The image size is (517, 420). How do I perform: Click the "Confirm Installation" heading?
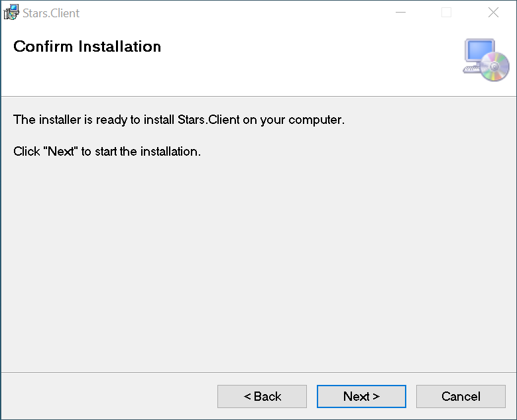coord(87,46)
